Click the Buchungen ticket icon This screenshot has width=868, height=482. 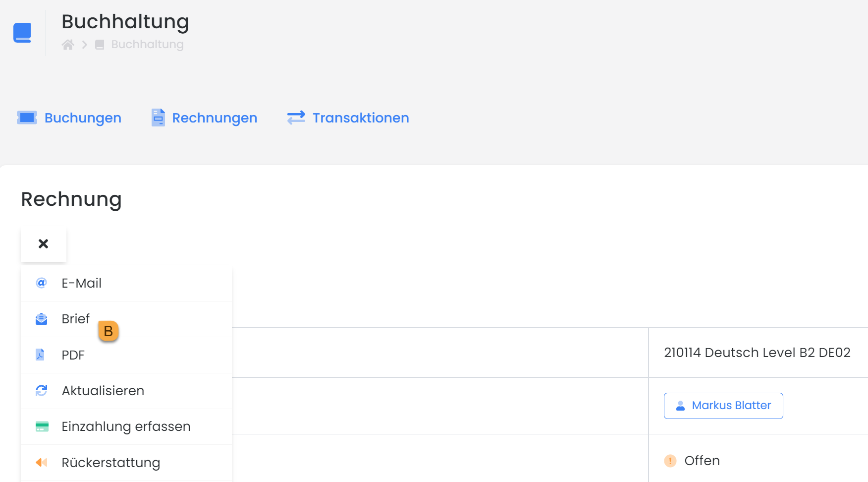27,118
